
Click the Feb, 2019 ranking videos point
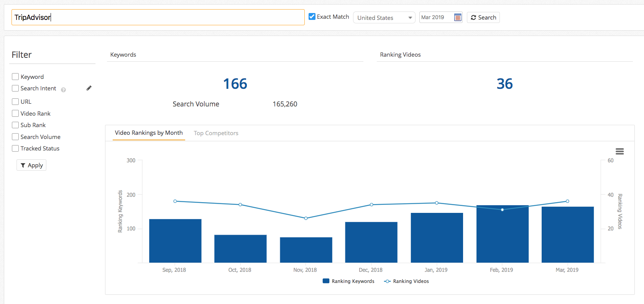point(502,210)
